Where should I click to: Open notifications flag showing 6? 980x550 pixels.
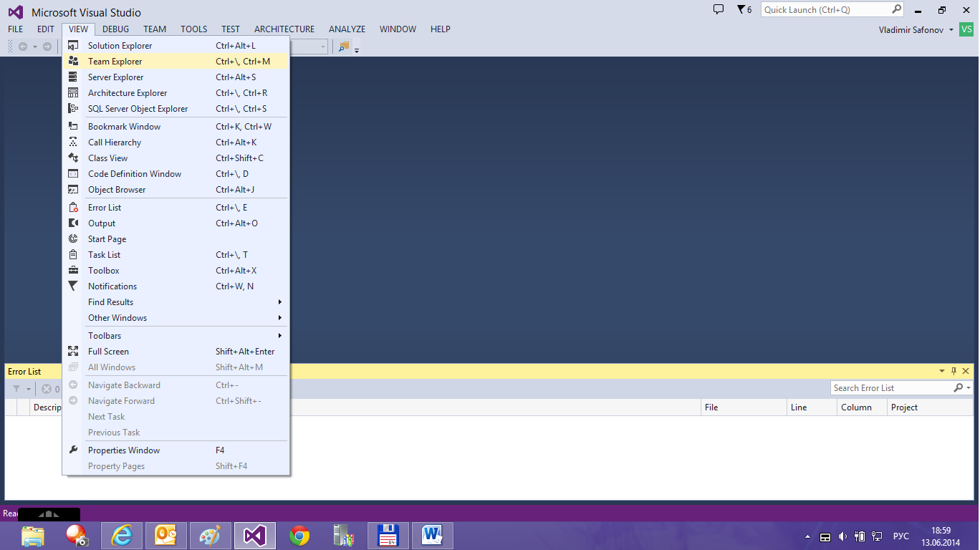pos(744,9)
